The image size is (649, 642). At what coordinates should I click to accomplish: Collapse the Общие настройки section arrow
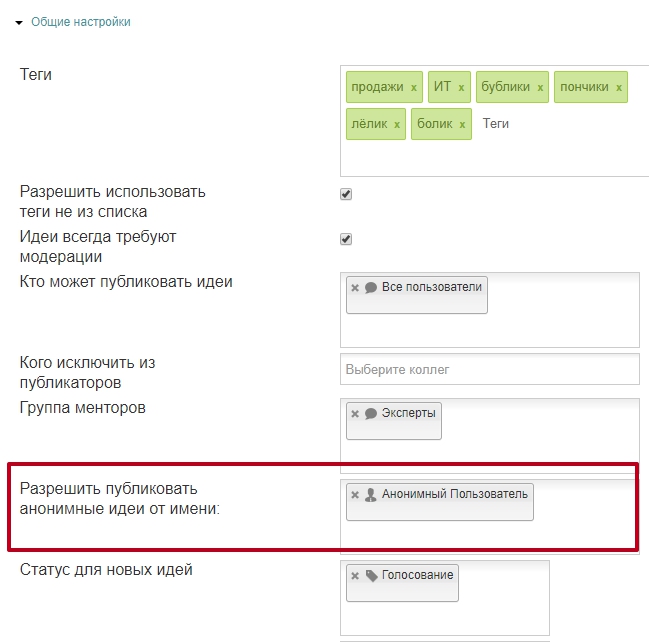tap(19, 23)
